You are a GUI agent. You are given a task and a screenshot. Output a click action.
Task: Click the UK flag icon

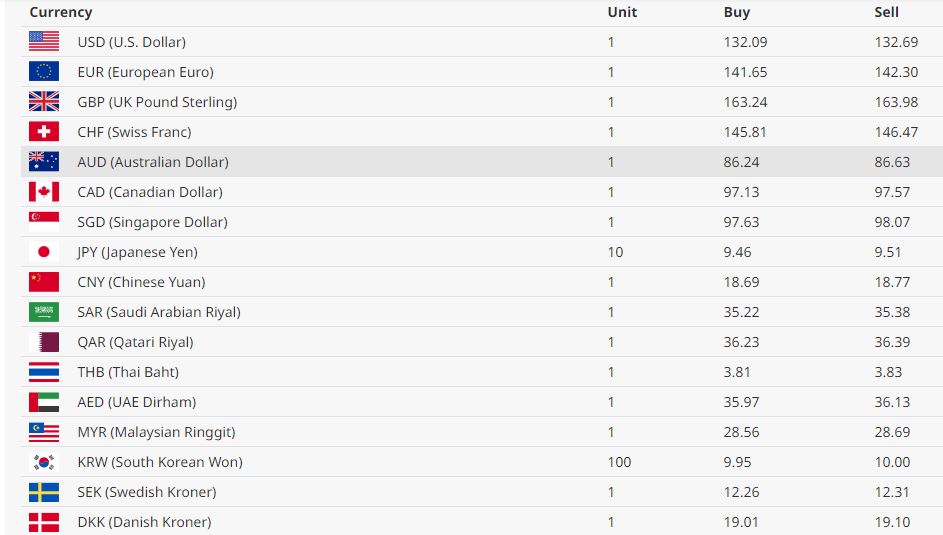point(44,102)
